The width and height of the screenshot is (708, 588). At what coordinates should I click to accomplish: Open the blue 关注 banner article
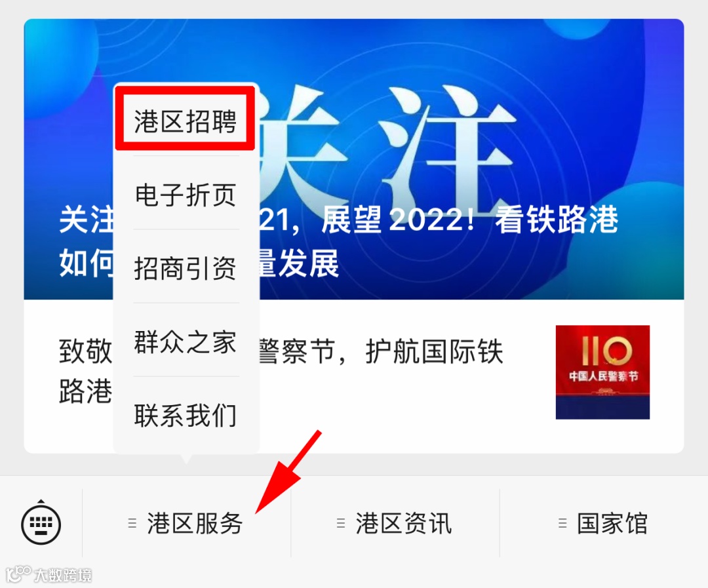click(354, 159)
